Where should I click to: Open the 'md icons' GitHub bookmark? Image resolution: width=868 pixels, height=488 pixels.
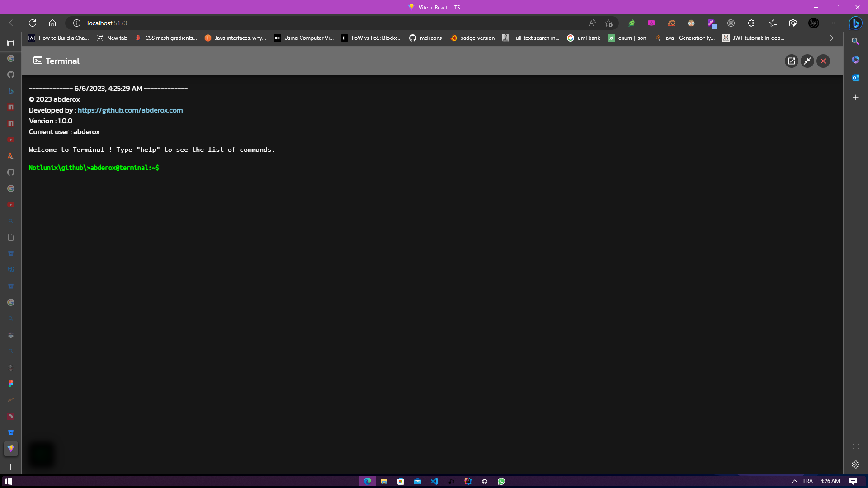point(425,38)
